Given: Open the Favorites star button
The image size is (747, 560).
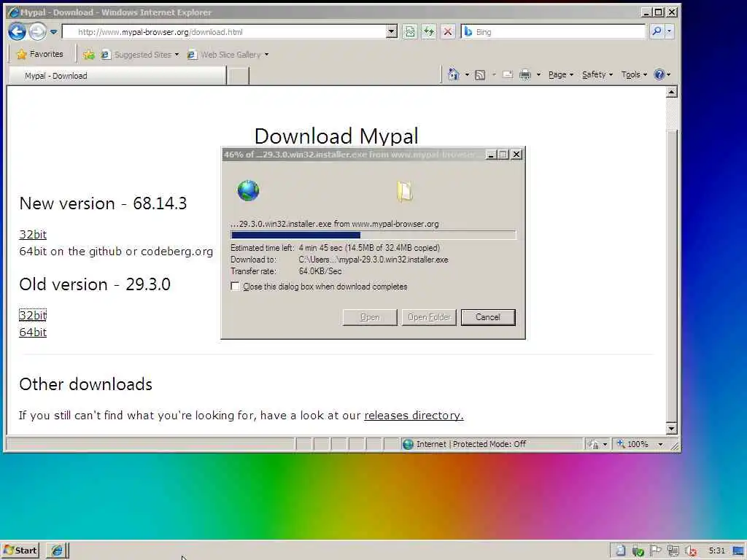Looking at the screenshot, I should 40,54.
